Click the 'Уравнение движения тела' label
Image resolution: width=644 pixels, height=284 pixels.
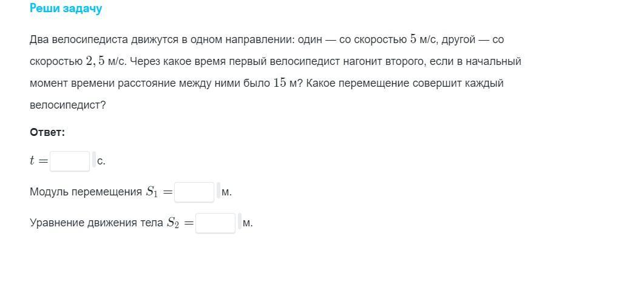[x=97, y=223]
